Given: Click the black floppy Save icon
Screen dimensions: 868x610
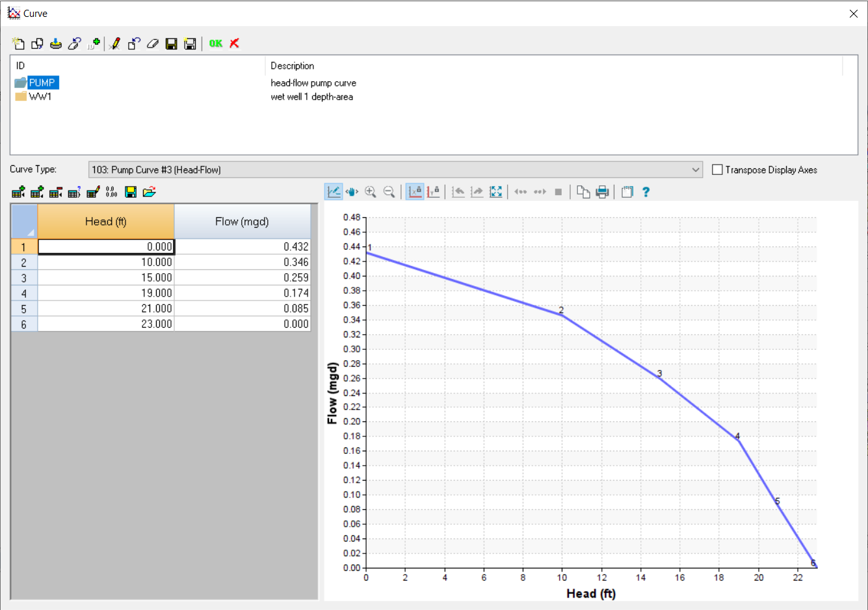Looking at the screenshot, I should tap(172, 44).
